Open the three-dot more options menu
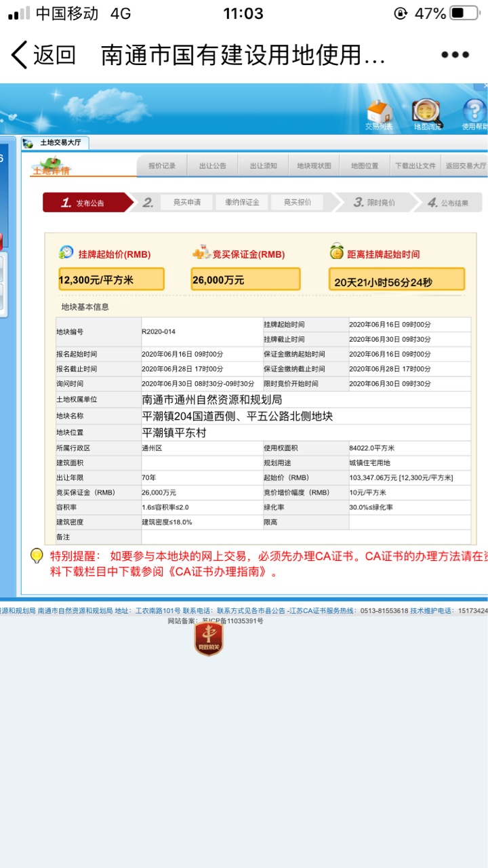Screen dimensions: 488x868 pos(455,55)
